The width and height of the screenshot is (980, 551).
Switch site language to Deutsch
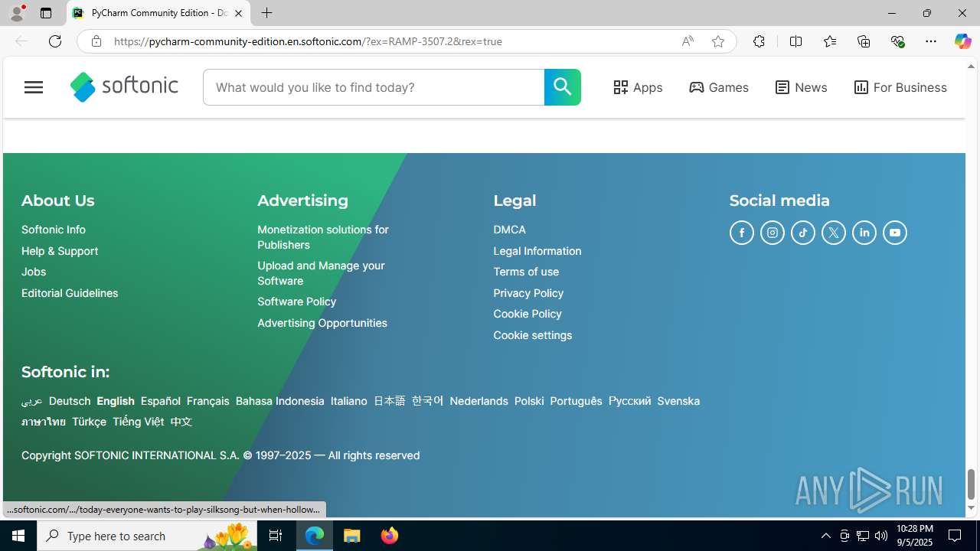[x=70, y=401]
